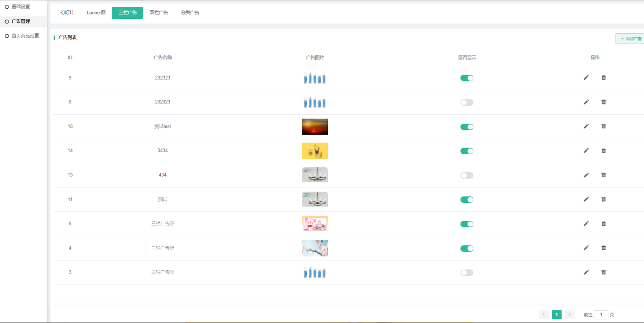Enable display toggle for ad ID 8
The height and width of the screenshot is (323, 644).
tap(467, 103)
